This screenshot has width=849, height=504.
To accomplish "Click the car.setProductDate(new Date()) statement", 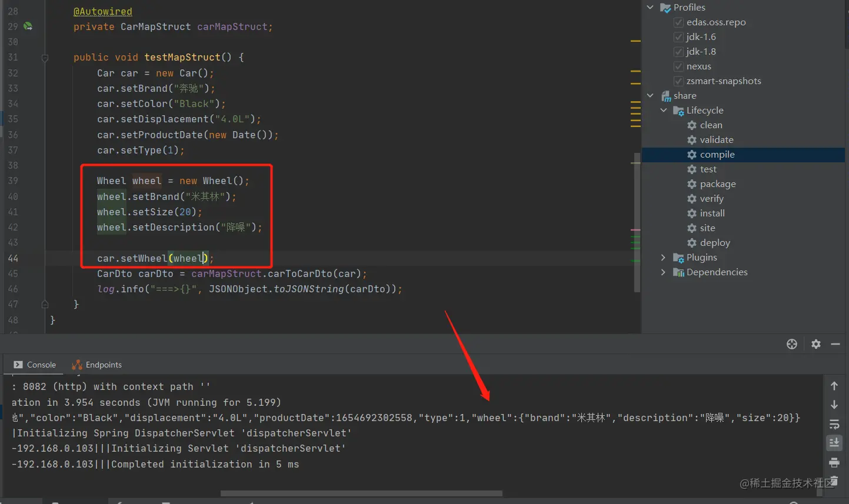I will tap(188, 135).
